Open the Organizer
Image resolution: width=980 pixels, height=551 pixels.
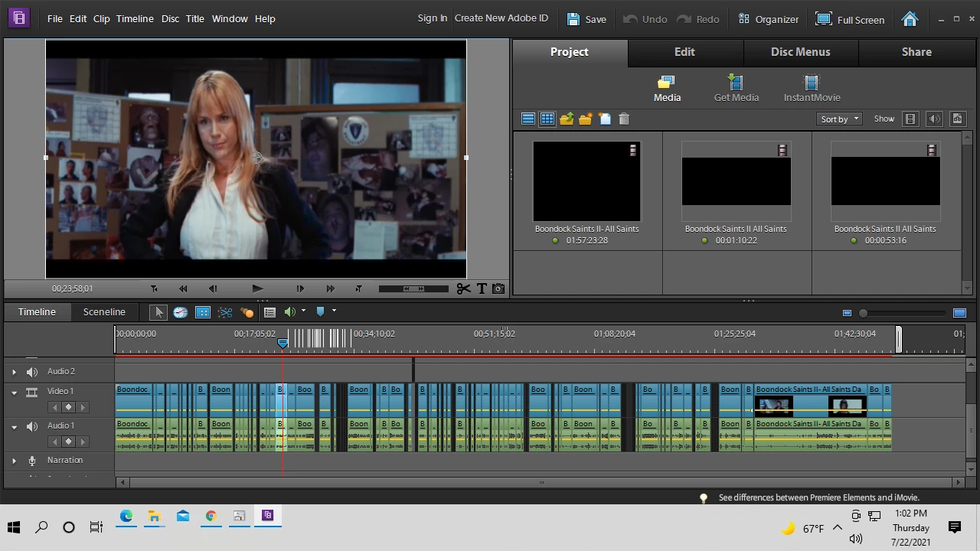[x=768, y=19]
